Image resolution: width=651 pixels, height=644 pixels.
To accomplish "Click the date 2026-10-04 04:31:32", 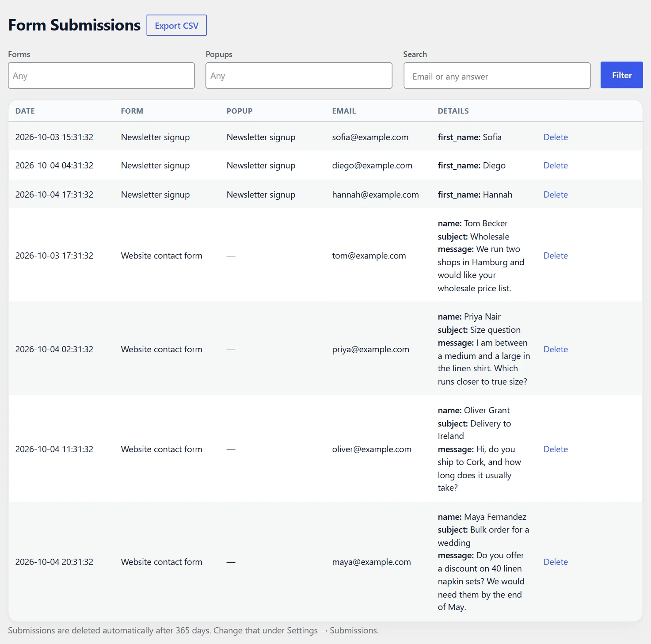I will (x=54, y=165).
